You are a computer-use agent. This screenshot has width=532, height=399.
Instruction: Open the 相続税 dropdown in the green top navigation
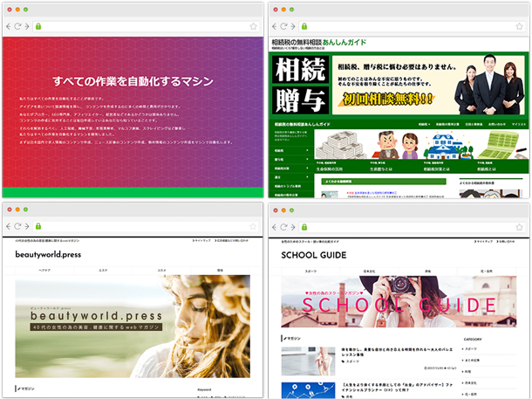424,124
